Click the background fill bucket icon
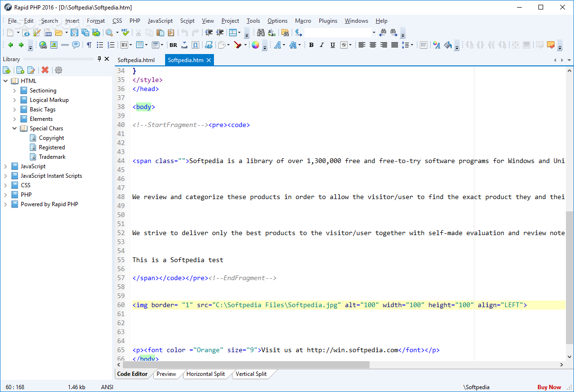 point(447,45)
